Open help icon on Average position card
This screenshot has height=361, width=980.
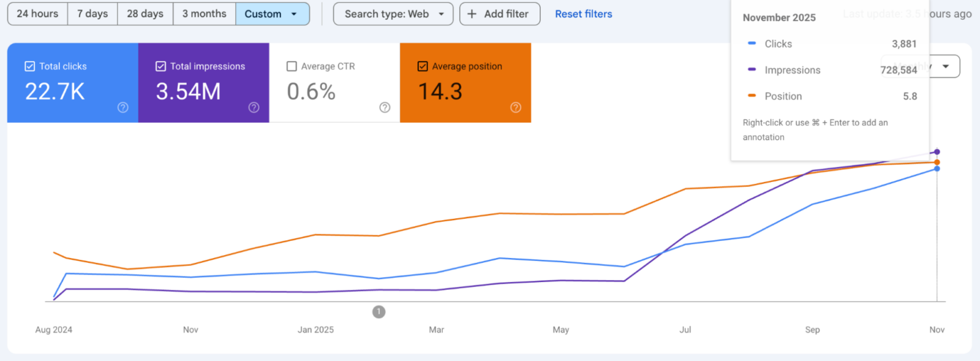(516, 107)
